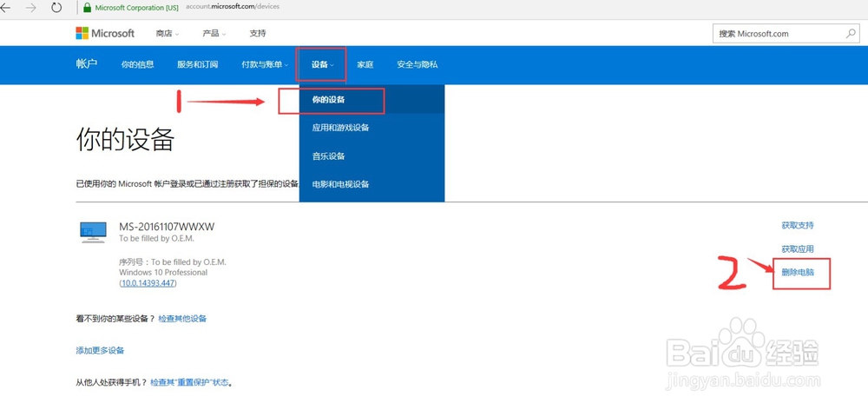
Task: Click the browser back arrow
Action: pyautogui.click(x=5, y=8)
